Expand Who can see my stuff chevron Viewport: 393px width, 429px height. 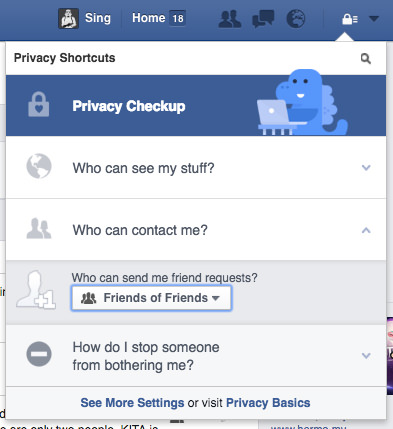366,167
